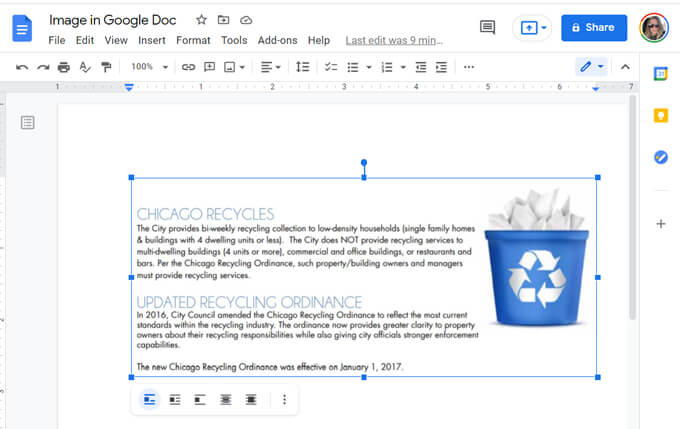680x429 pixels.
Task: Open the Edit menu
Action: click(85, 40)
